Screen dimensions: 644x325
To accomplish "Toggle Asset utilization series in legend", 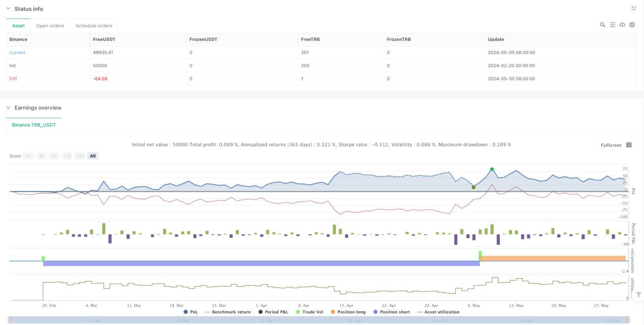I will point(439,312).
